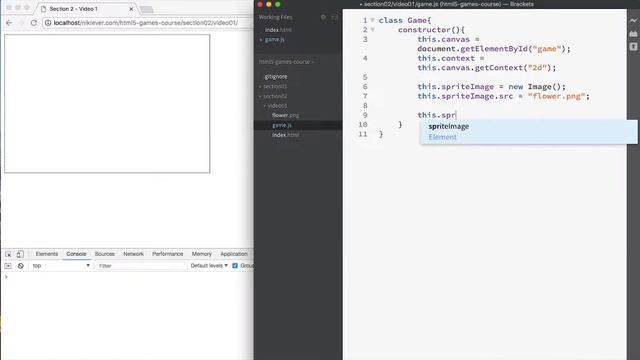
Task: Collapse constructor fold arrow on line 2
Action: (372, 30)
